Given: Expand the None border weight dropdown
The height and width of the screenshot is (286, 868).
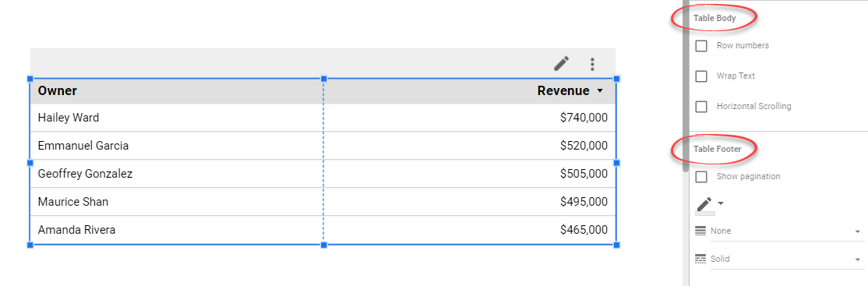Looking at the screenshot, I should point(787,231).
